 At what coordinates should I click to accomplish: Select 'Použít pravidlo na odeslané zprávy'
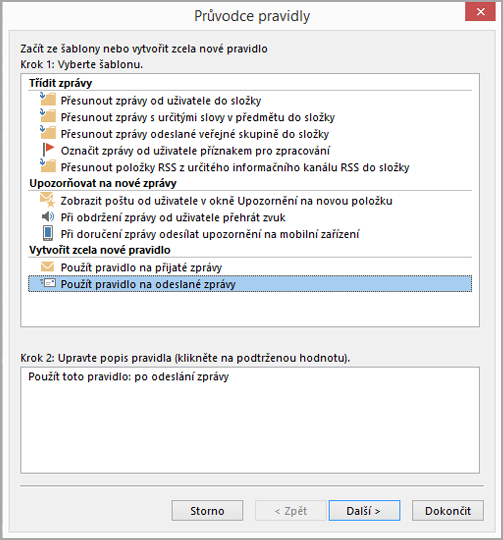click(250, 284)
